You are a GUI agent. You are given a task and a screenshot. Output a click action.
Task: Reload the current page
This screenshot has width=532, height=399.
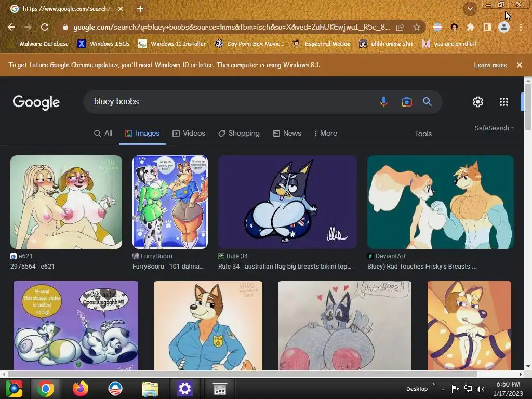click(45, 27)
